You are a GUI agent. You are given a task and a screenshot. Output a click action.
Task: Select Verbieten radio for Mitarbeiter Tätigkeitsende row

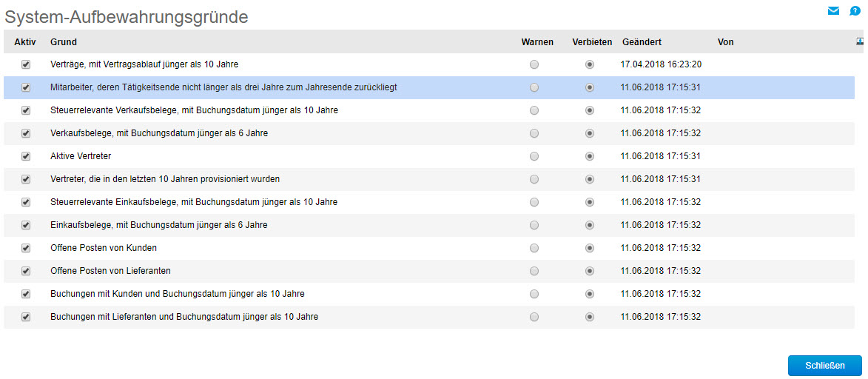click(x=590, y=87)
